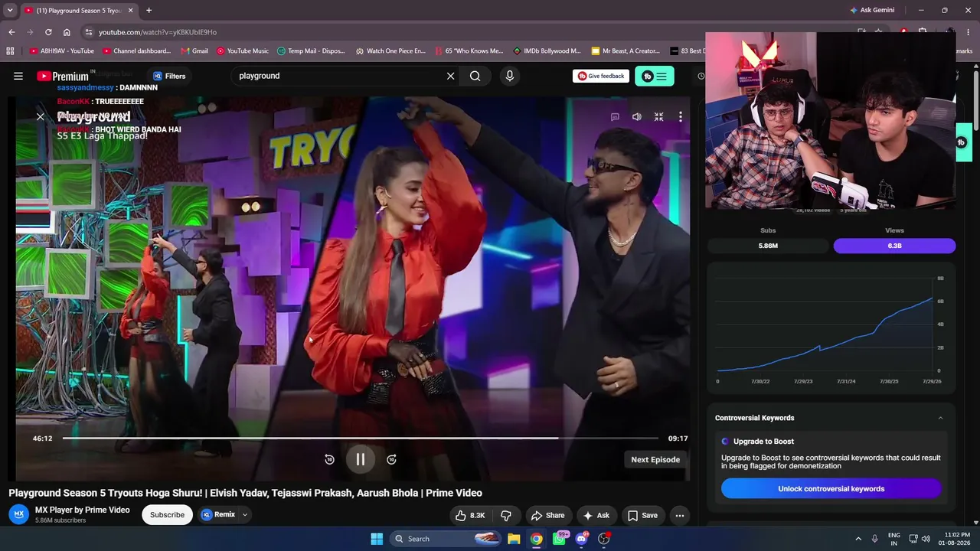Screen dimensions: 980x551
Task: Open File Explorer from the taskbar
Action: click(x=514, y=539)
